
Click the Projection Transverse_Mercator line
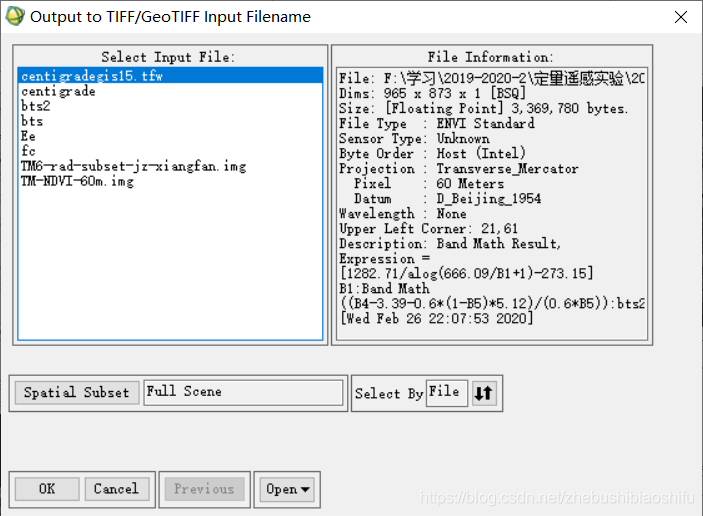point(459,169)
